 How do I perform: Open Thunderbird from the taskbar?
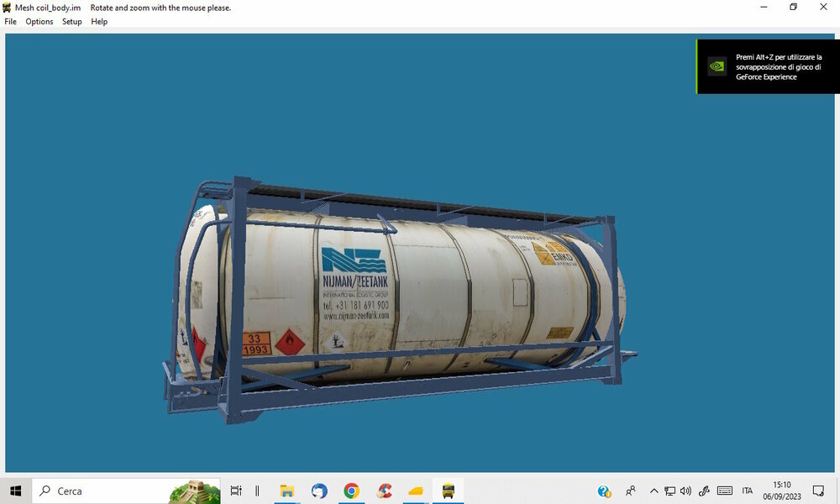click(x=319, y=491)
